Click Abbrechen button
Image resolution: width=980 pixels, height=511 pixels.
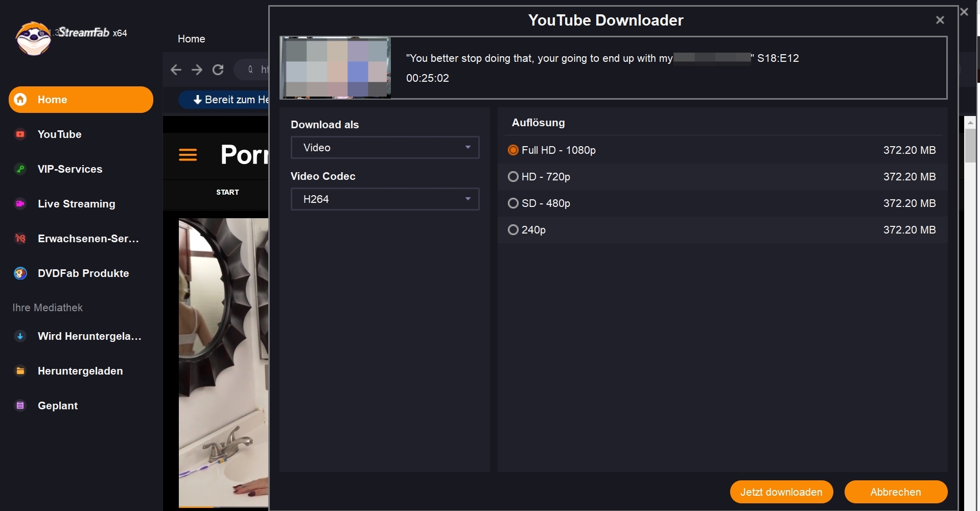click(896, 492)
